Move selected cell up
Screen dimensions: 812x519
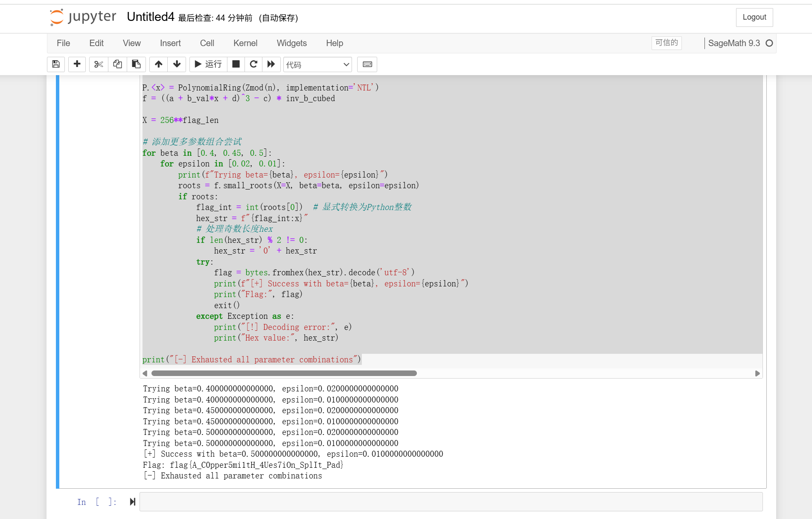pyautogui.click(x=159, y=64)
